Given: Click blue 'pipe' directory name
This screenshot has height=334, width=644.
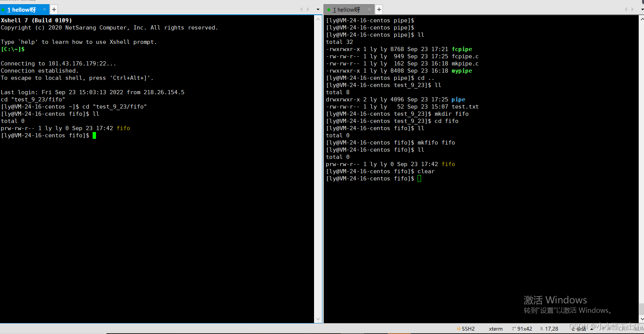Looking at the screenshot, I should (x=458, y=99).
